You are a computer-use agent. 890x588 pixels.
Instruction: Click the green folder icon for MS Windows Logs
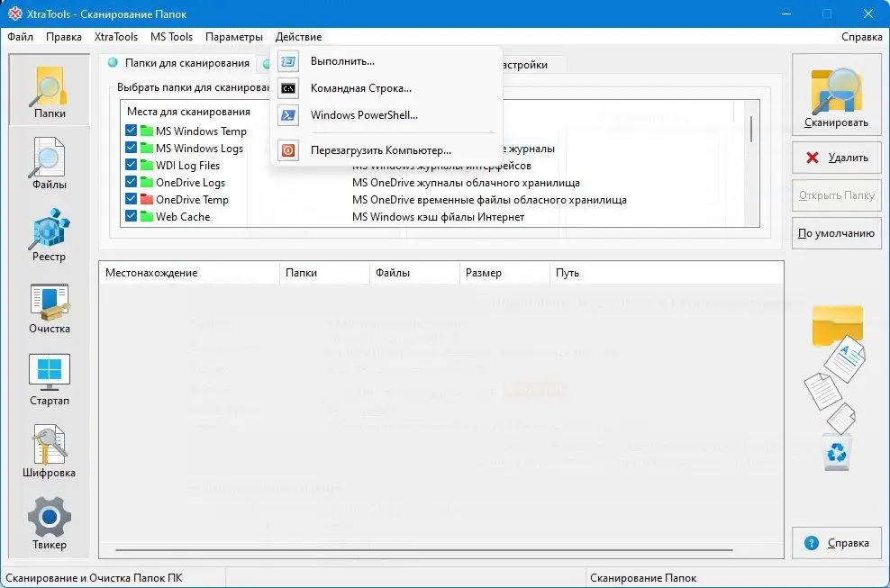point(147,149)
